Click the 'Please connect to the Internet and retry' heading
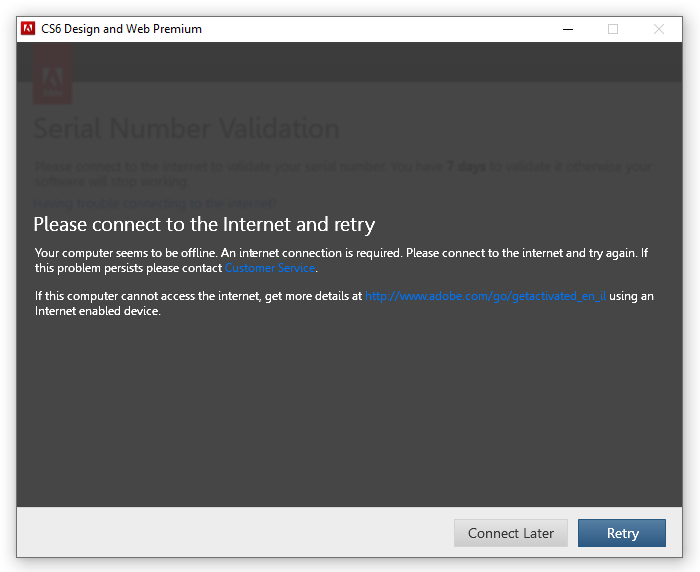 (x=204, y=225)
